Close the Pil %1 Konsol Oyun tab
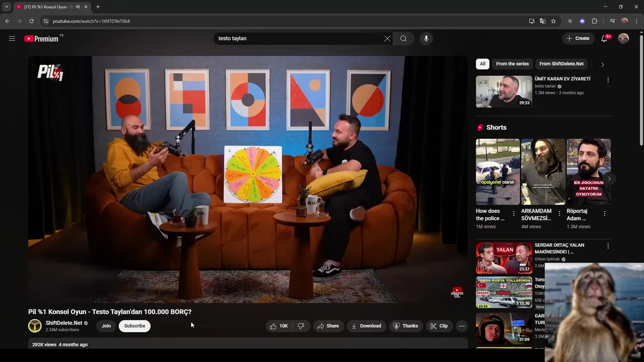 click(86, 7)
